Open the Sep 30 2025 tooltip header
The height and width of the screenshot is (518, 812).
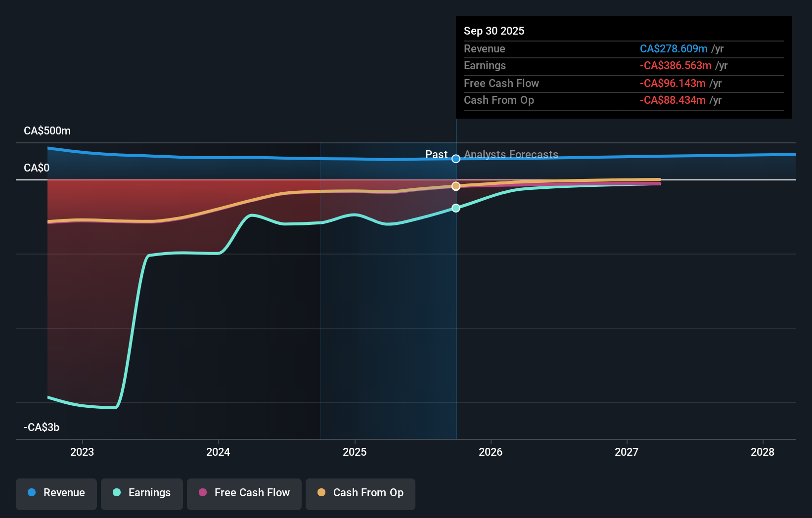[494, 31]
